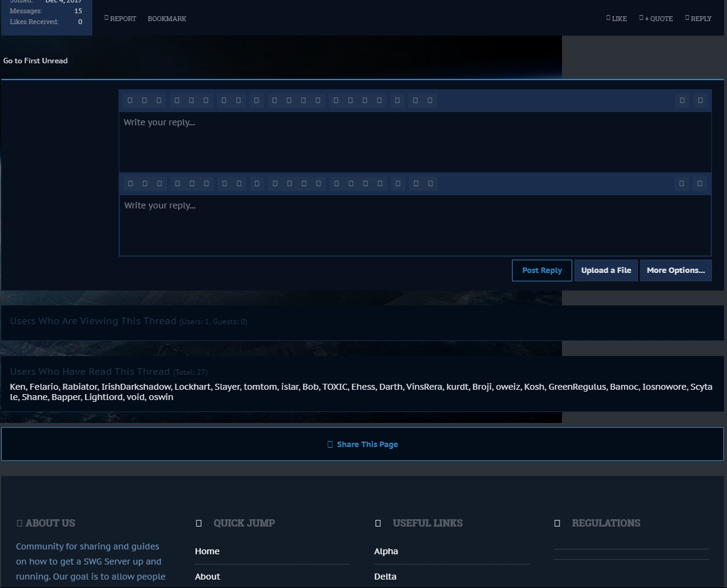Click Unlink in the upper editor toolbar
The width and height of the screenshot is (727, 588).
click(x=239, y=101)
